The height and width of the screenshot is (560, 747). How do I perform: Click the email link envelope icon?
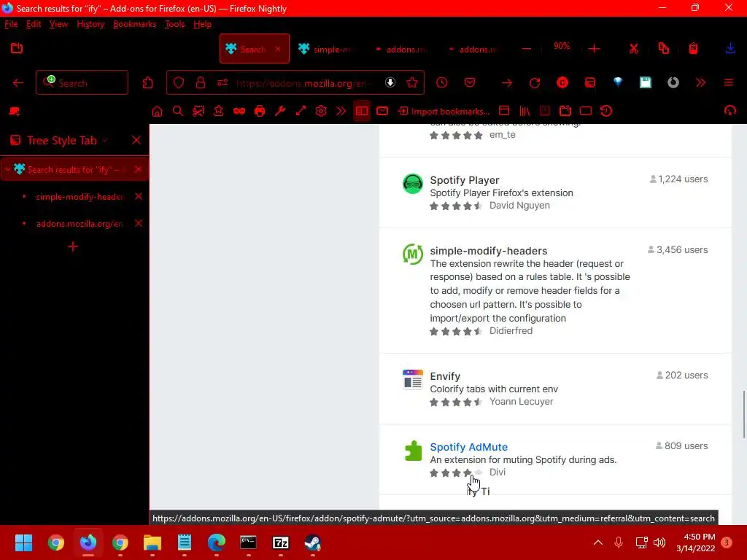[382, 112]
